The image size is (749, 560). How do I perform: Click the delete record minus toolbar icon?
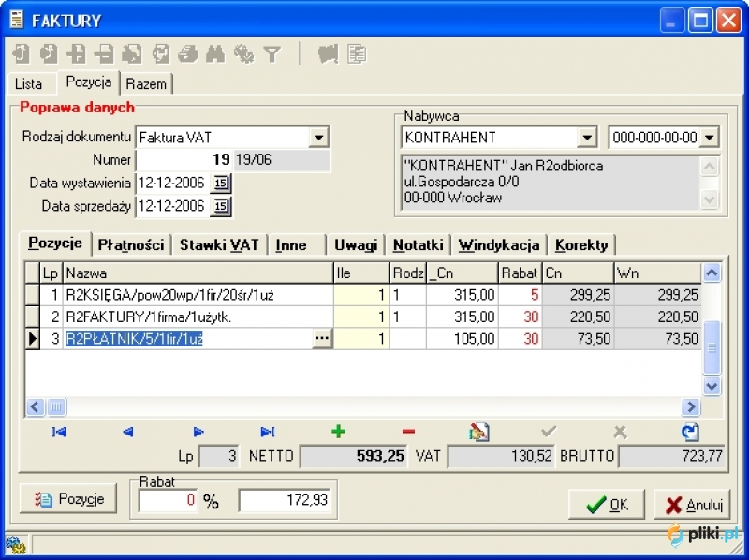(x=104, y=54)
